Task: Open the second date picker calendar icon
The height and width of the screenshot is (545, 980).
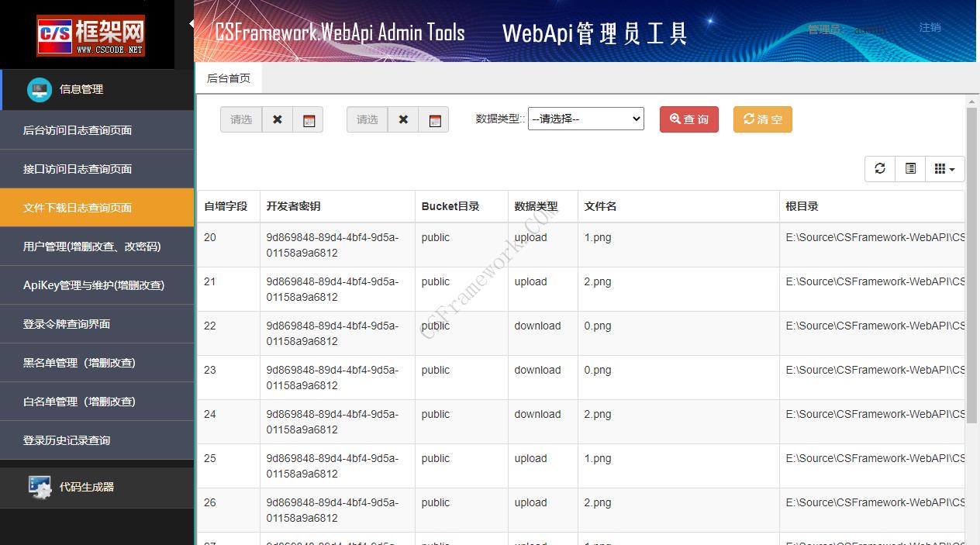Action: 434,119
